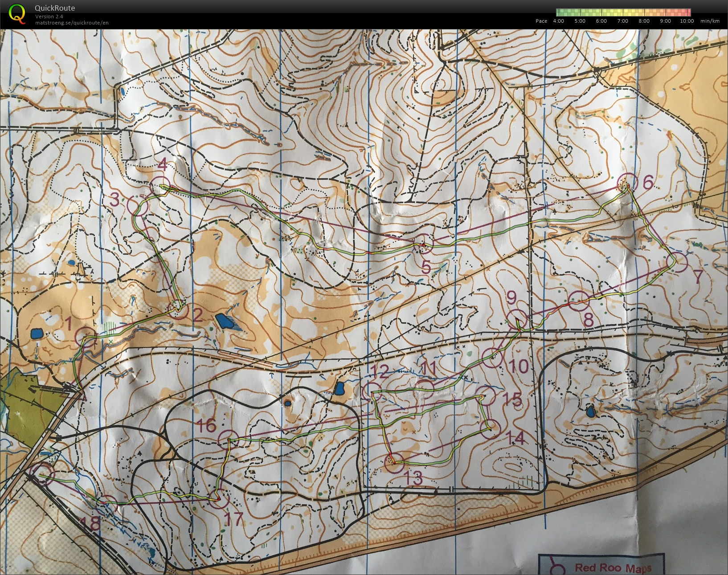Screen dimensions: 728x575
Task: Click control circle 3 marker
Action: click(x=137, y=206)
